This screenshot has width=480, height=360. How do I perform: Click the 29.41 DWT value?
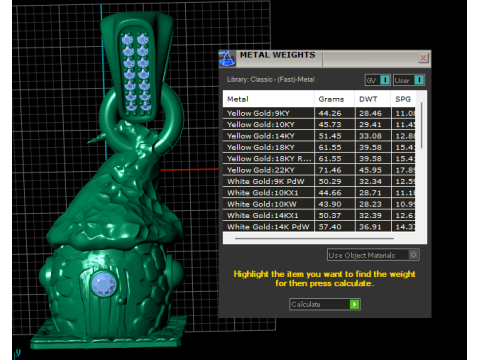pos(370,125)
